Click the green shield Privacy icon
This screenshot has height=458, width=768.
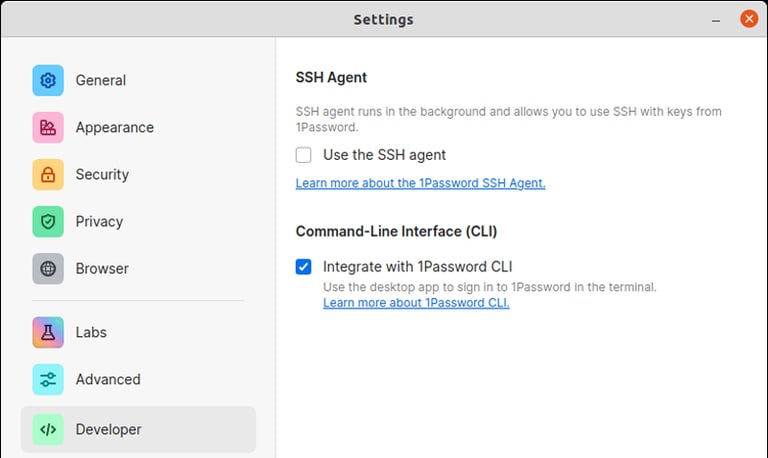tap(48, 221)
